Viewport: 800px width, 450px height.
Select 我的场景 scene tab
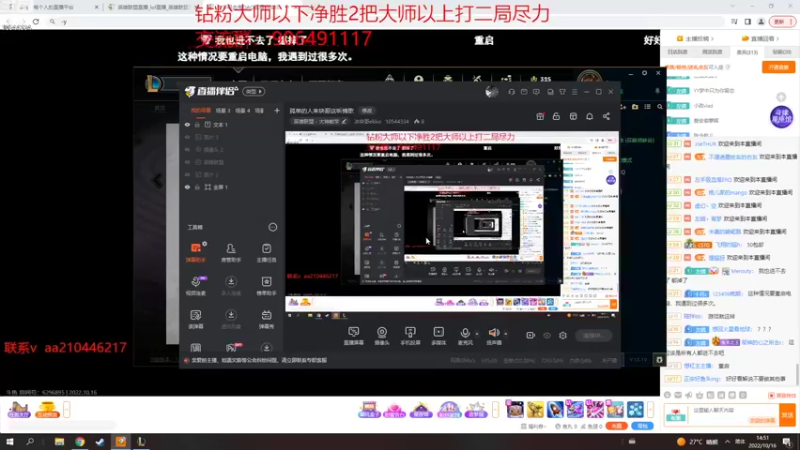click(201, 110)
